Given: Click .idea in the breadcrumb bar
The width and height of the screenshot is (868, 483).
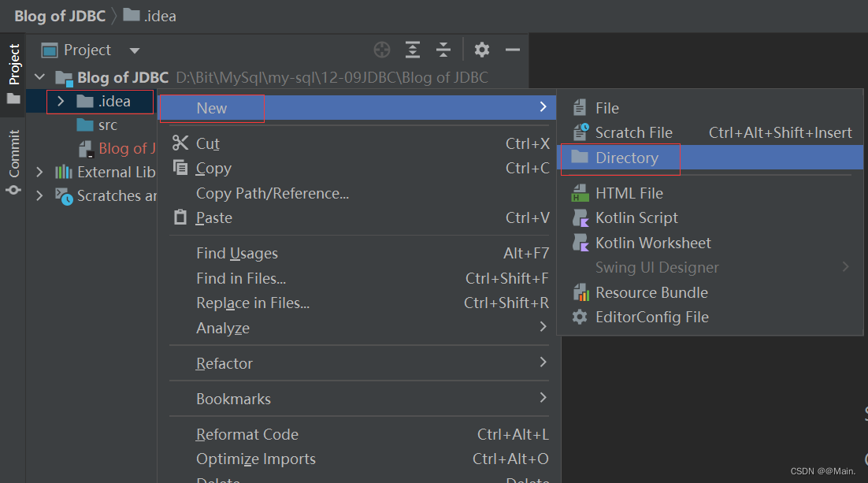Looking at the screenshot, I should 159,16.
